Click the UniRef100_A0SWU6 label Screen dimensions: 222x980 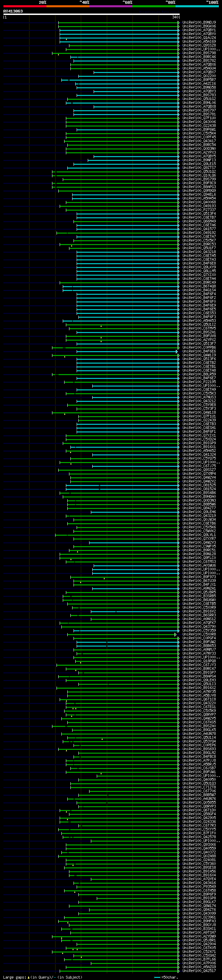[199, 565]
